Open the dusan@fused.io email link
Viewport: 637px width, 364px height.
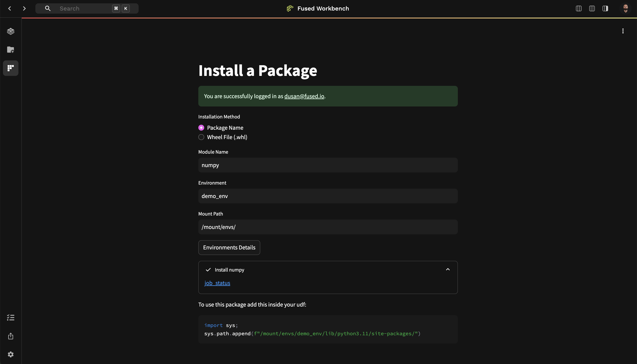point(304,96)
